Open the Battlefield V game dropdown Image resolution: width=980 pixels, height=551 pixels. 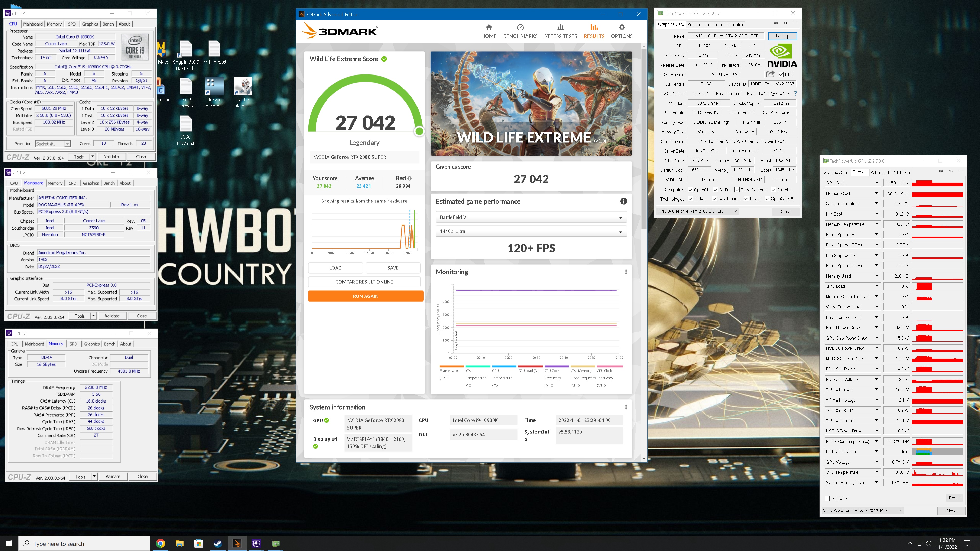point(531,217)
